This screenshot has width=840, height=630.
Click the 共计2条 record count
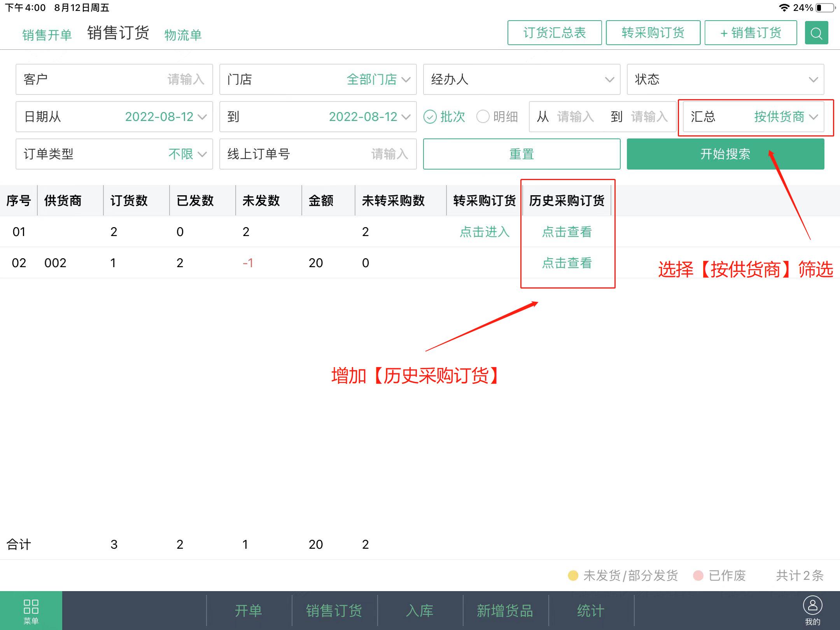click(800, 576)
